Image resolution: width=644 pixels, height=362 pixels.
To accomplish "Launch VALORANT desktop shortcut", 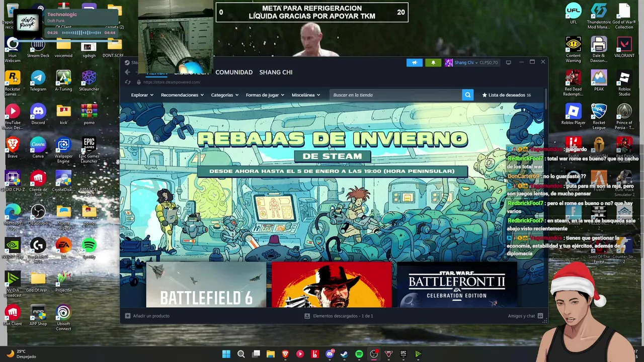I will coord(624,47).
